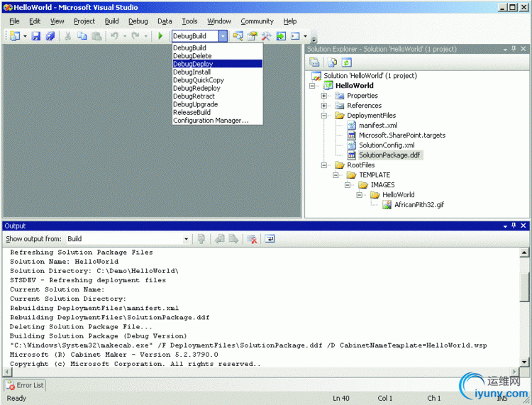
Task: Select SolutionConfig.xml file
Action: click(387, 145)
